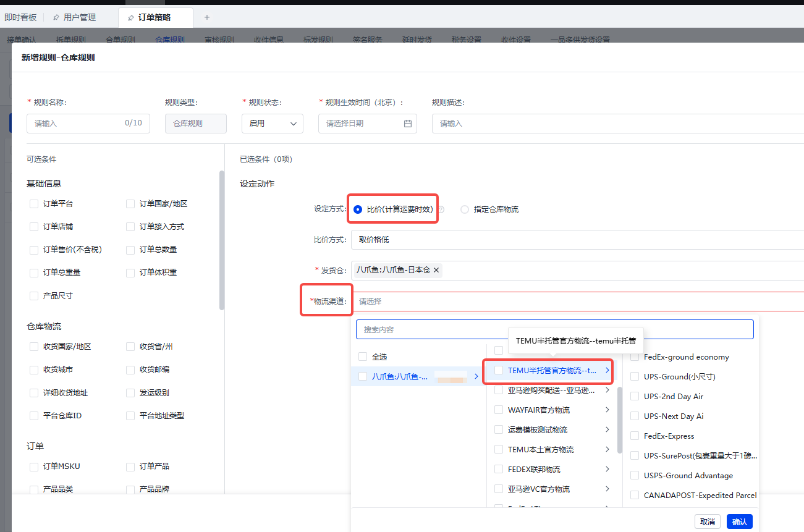Expand FEDEX联邦物流 submenu arrow
Screen dimensions: 804x532
(607, 469)
